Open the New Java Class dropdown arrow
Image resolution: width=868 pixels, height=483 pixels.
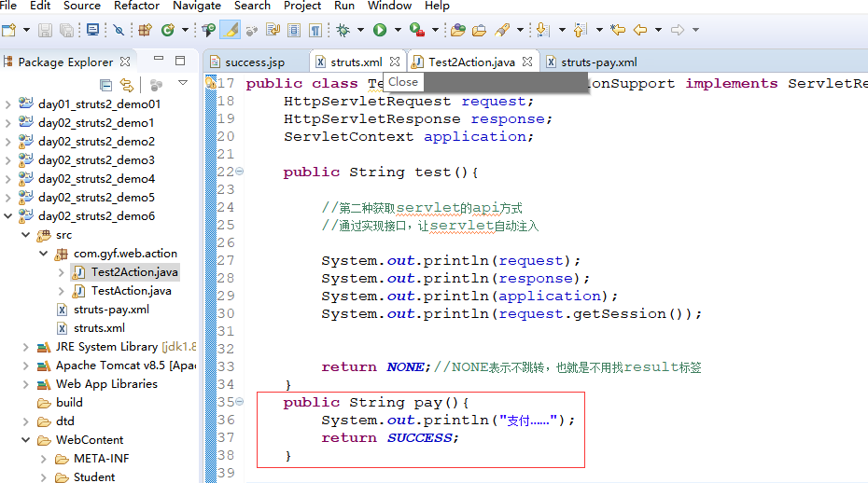pos(185,30)
